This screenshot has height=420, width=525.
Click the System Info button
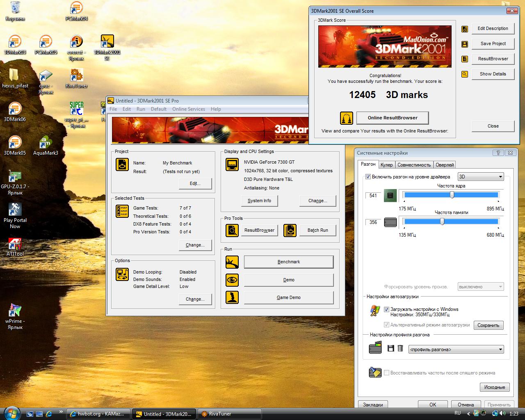coord(259,201)
